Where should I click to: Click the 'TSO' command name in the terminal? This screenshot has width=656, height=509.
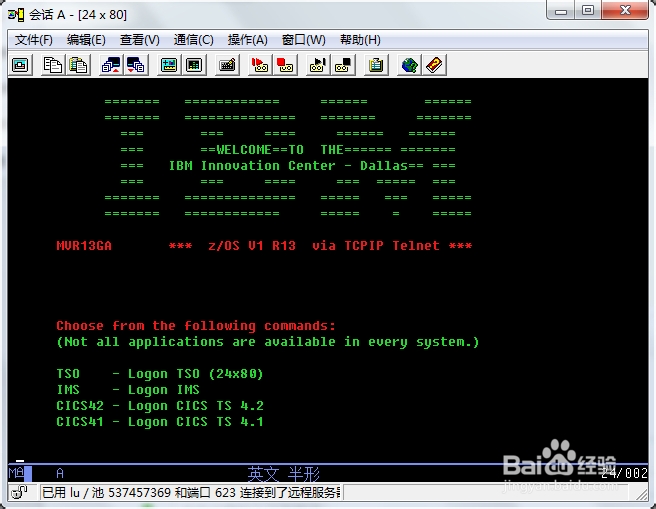coord(68,373)
